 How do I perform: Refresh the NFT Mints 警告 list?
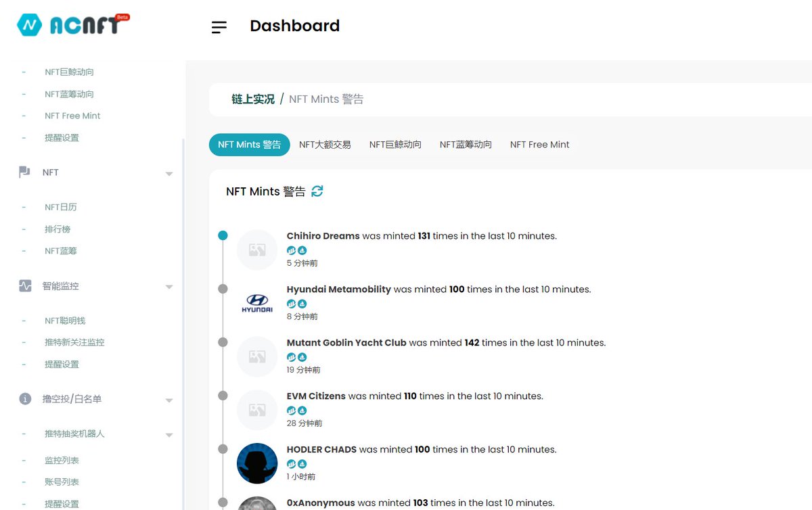coord(317,191)
